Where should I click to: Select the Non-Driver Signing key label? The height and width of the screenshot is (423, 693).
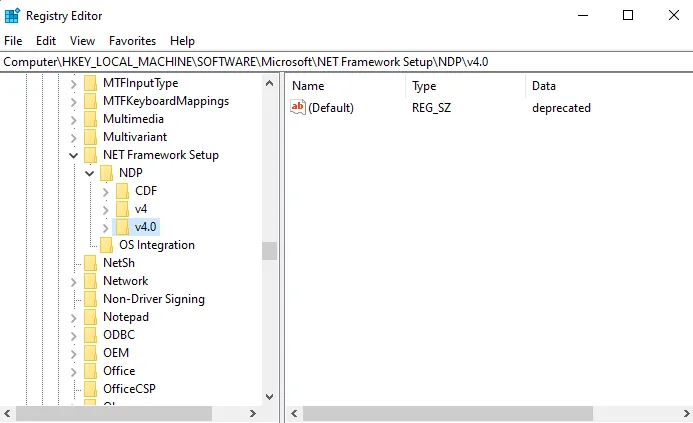[154, 299]
